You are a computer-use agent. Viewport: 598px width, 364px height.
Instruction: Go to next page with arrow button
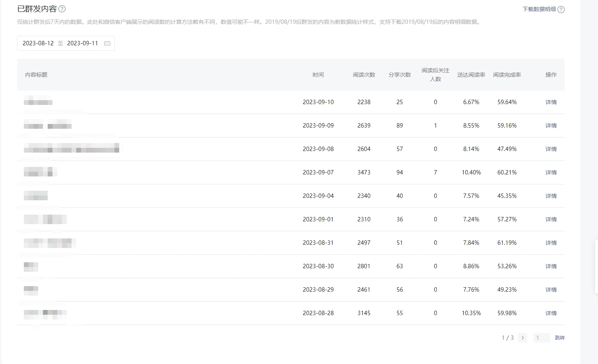(523, 338)
